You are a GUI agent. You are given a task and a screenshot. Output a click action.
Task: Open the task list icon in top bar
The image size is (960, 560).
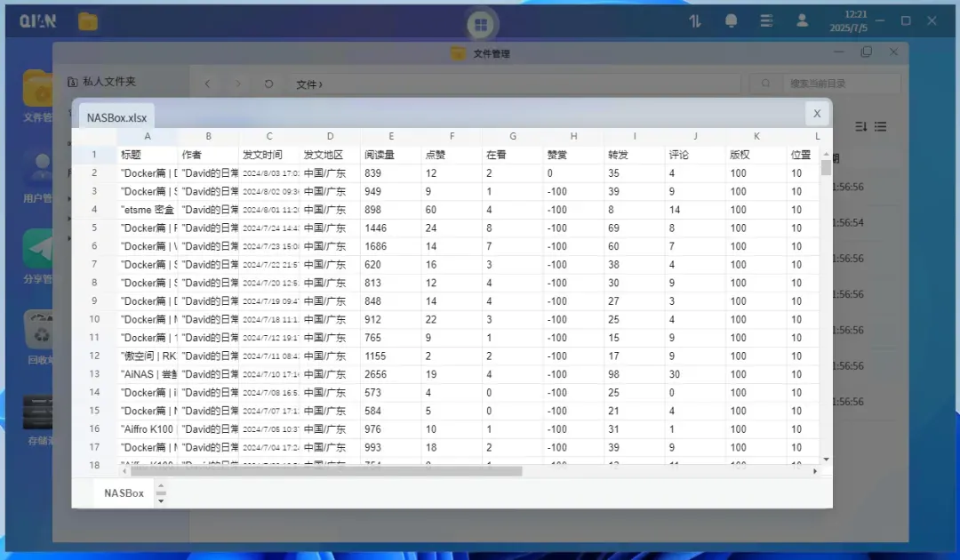[766, 21]
